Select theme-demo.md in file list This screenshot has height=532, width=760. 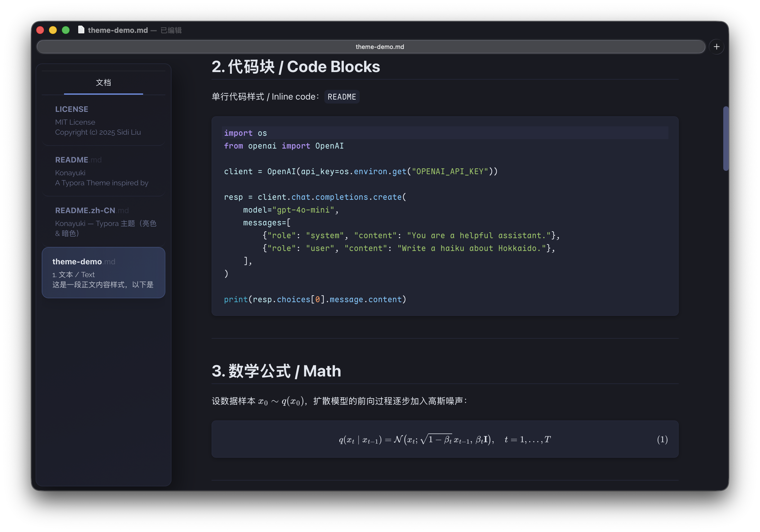103,273
